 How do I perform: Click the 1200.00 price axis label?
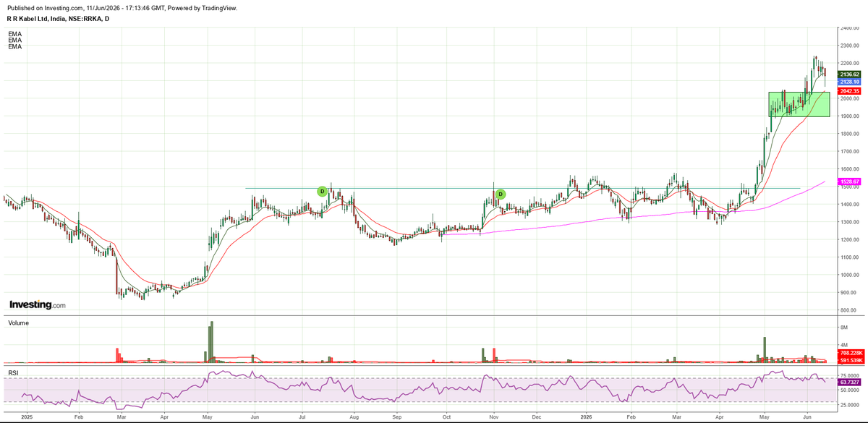click(x=851, y=239)
